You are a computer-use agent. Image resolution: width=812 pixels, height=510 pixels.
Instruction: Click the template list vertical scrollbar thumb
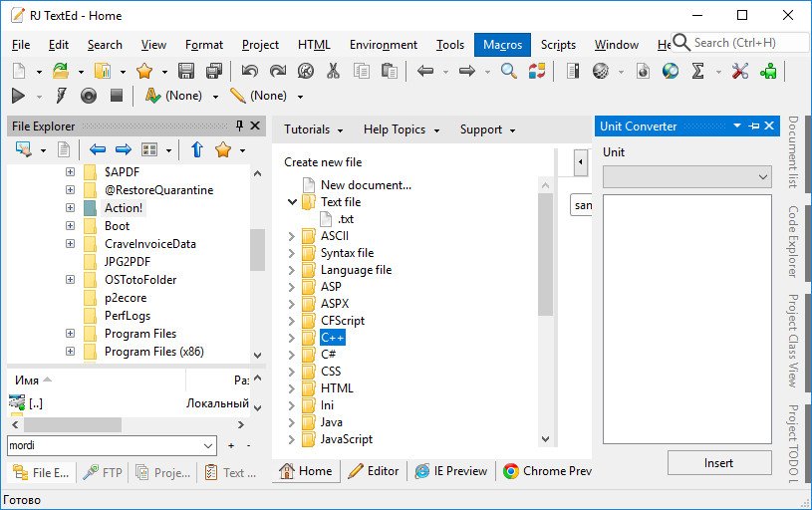coord(545,254)
